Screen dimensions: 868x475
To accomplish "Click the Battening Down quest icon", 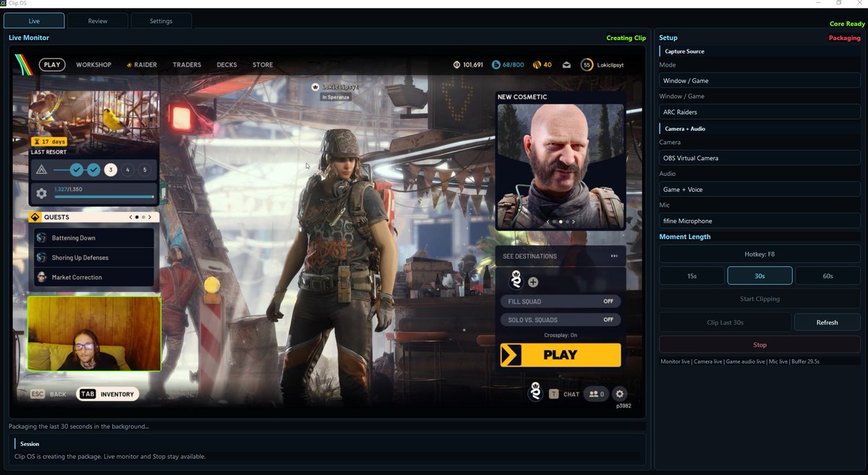I will pos(41,237).
